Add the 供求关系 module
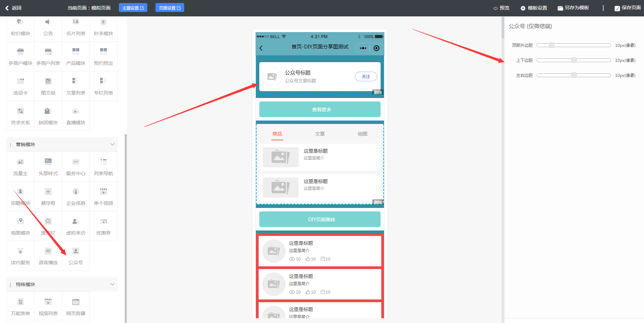Image resolution: width=644 pixels, height=323 pixels. (x=20, y=116)
